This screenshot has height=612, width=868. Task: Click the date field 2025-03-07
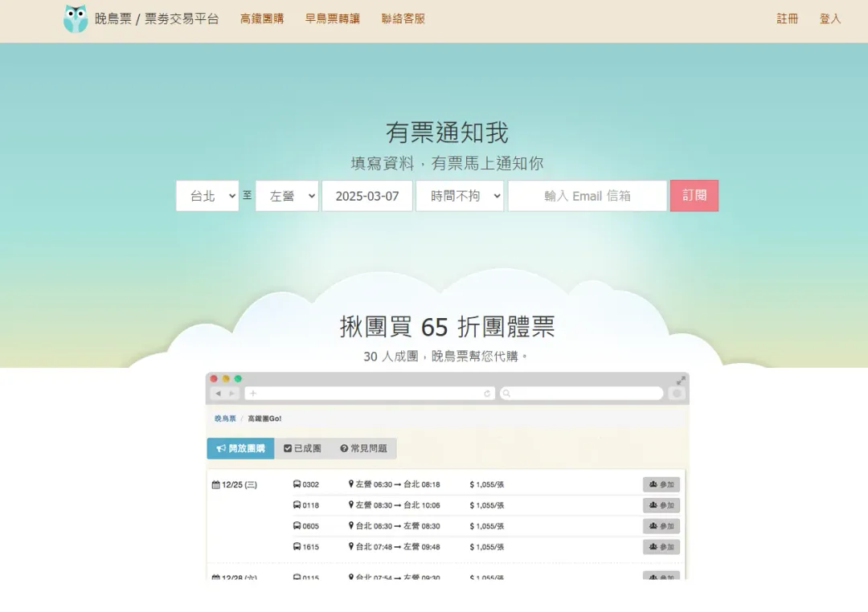point(367,196)
